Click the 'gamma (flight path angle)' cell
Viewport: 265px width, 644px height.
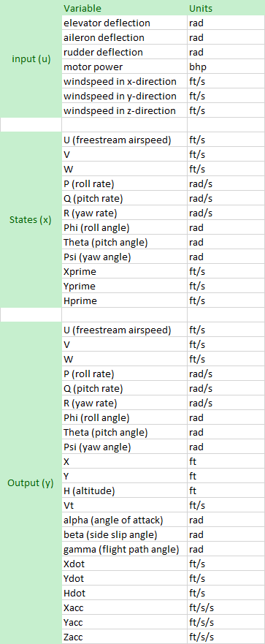click(124, 549)
